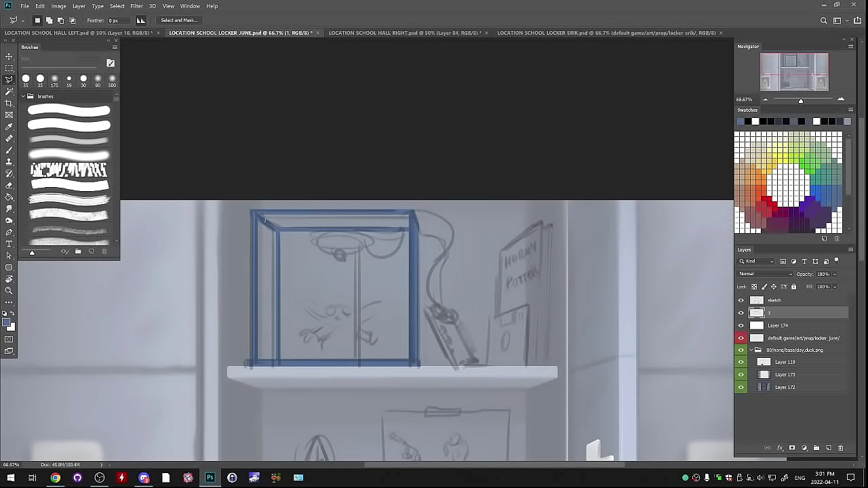Toggle visibility of Layer 174
This screenshot has width=868, height=488.
tap(741, 325)
